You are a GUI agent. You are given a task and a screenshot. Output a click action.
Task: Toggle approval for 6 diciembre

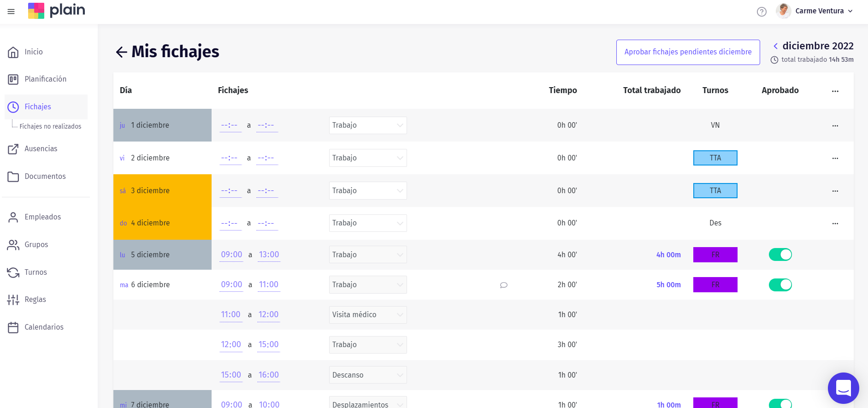(780, 285)
